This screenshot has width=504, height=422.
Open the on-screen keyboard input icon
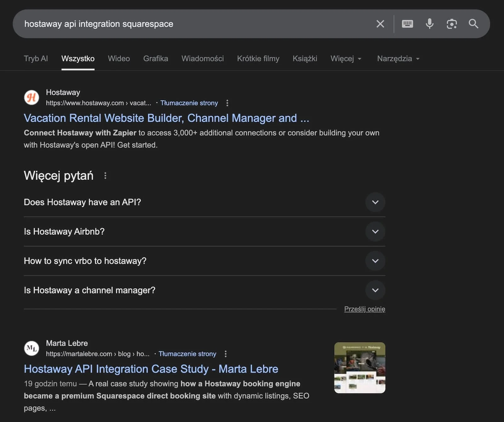click(407, 24)
